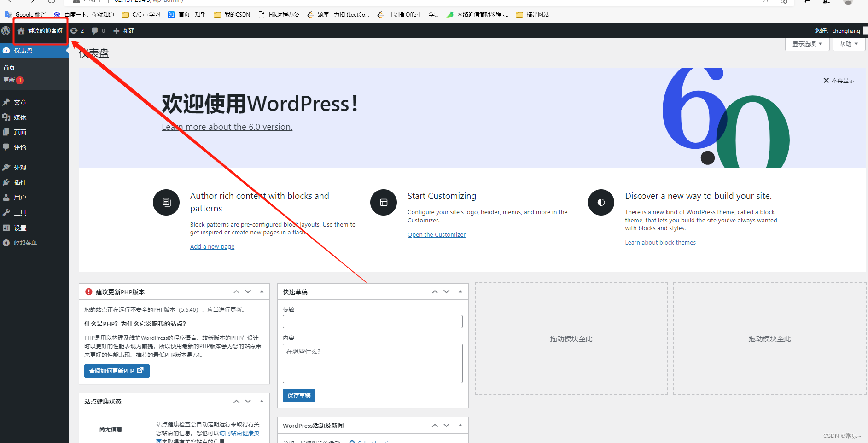868x443 pixels.
Task: Open the 页面 pages menu
Action: (x=35, y=132)
